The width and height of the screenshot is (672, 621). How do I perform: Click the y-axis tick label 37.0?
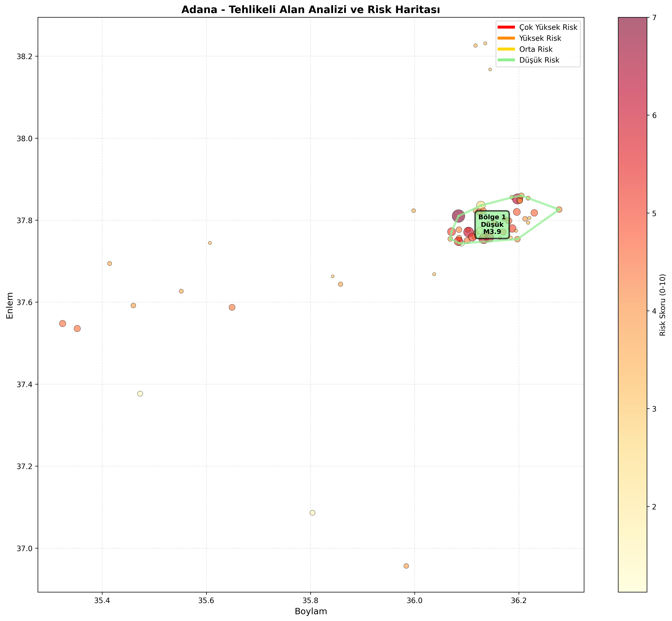25,548
